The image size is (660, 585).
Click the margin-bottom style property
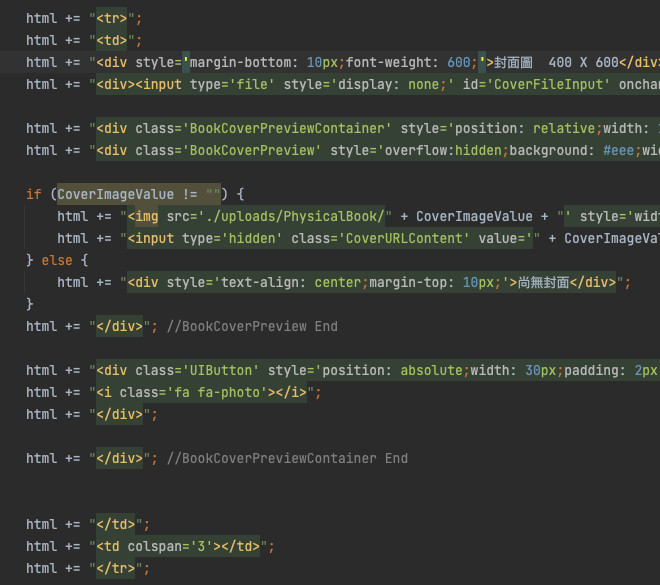click(x=242, y=62)
